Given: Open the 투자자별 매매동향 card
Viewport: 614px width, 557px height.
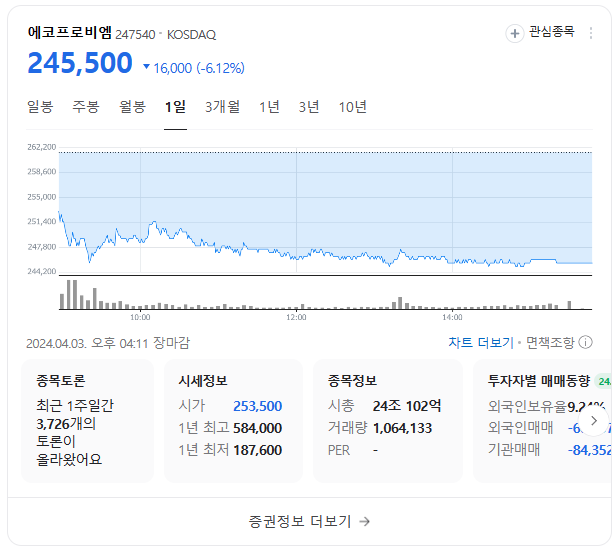Looking at the screenshot, I should [x=543, y=421].
